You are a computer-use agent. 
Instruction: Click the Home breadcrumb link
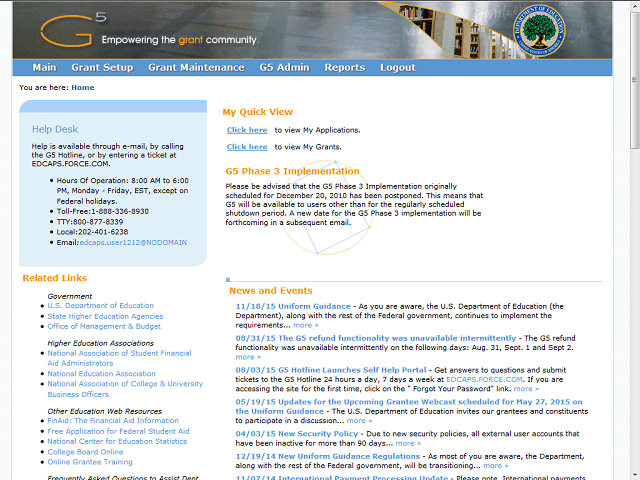pos(83,88)
